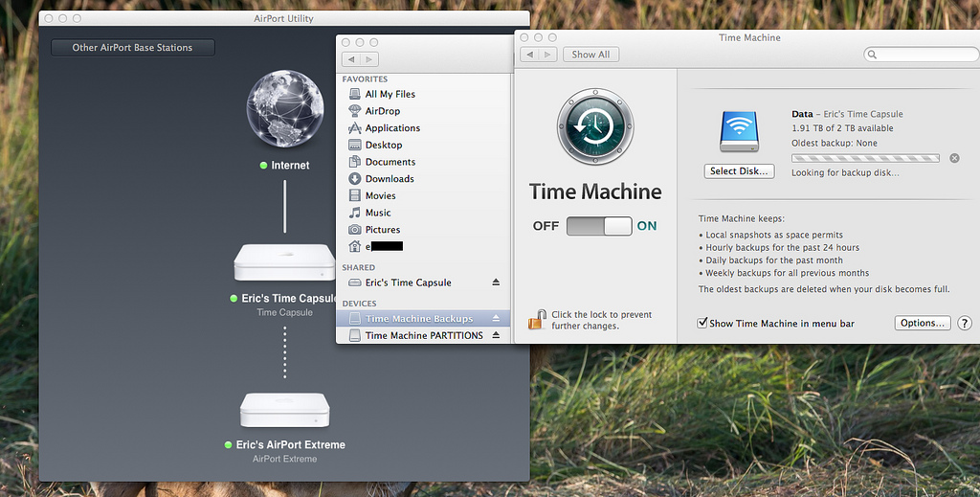
Task: Click the help question mark button
Action: point(965,323)
